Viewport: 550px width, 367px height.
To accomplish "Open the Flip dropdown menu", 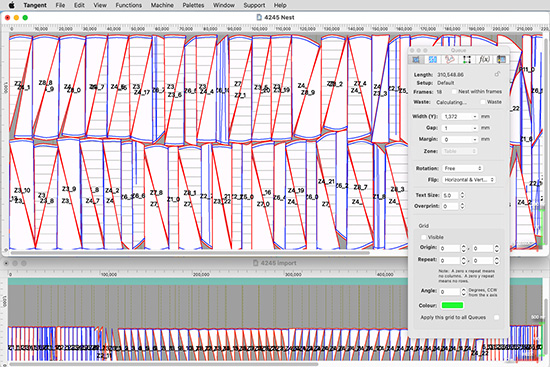I will tap(469, 180).
